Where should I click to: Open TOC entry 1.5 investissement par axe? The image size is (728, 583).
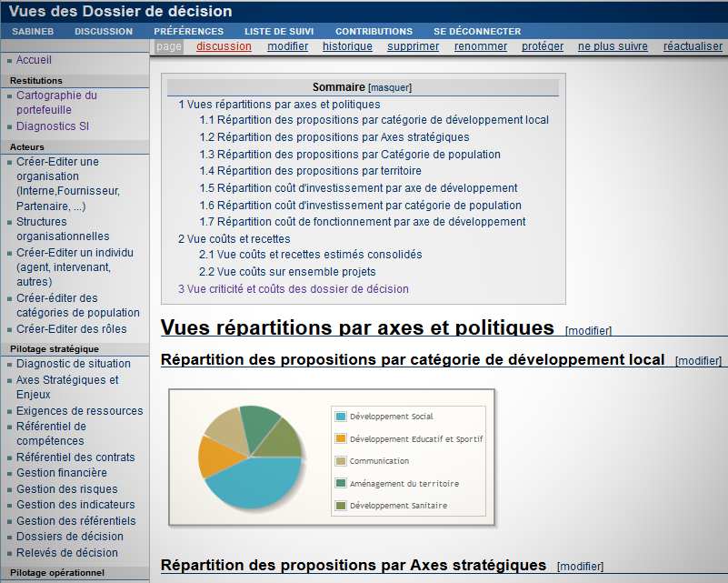(x=358, y=188)
